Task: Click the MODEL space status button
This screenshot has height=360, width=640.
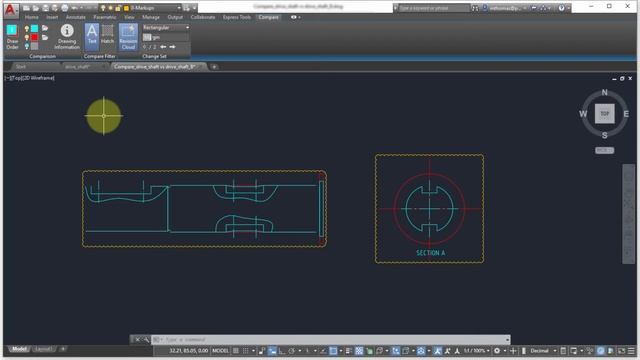Action: pos(220,351)
